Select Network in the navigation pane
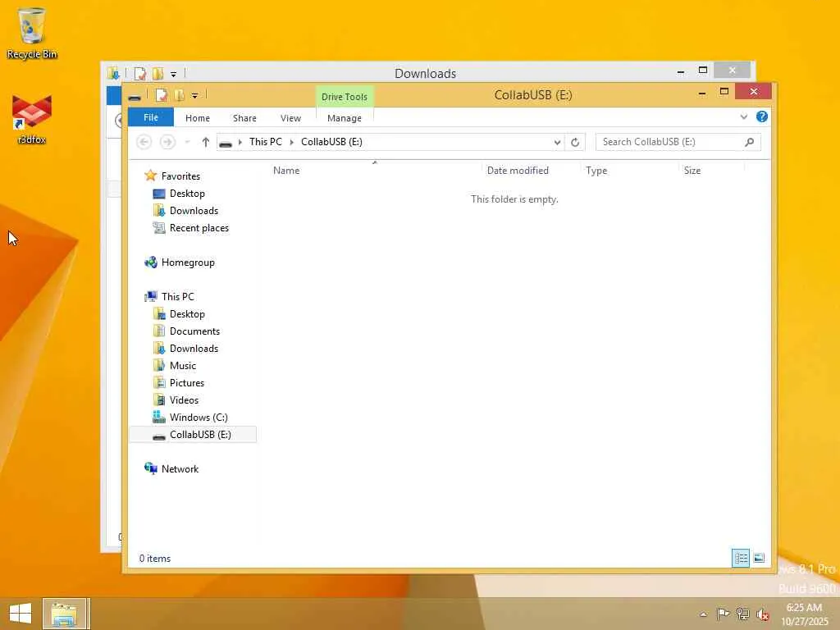This screenshot has height=630, width=840. [180, 468]
